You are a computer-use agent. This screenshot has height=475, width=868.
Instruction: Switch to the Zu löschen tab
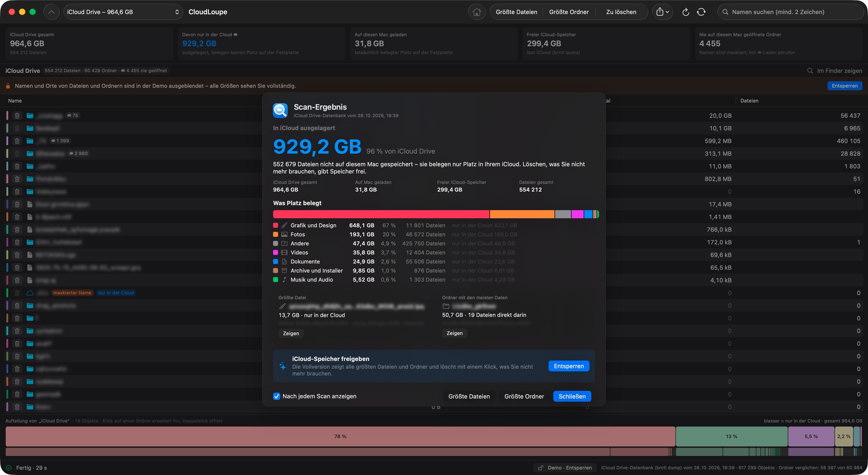coord(621,12)
